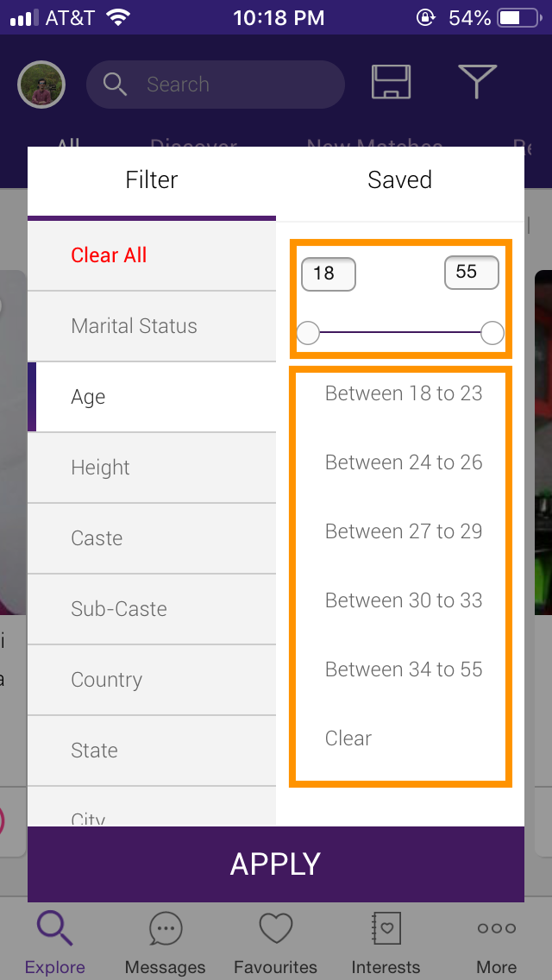Open the Height filter category
The image size is (552, 980).
click(152, 468)
